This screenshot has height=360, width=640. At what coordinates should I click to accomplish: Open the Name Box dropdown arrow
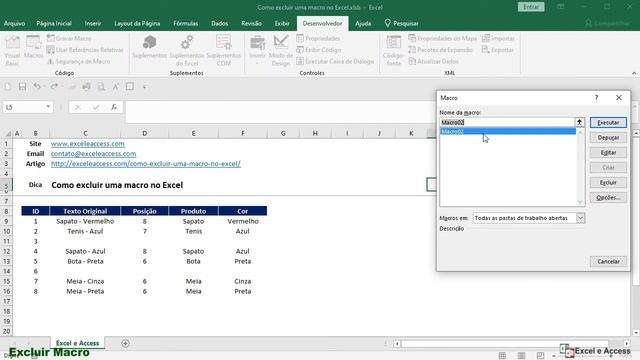(48, 107)
